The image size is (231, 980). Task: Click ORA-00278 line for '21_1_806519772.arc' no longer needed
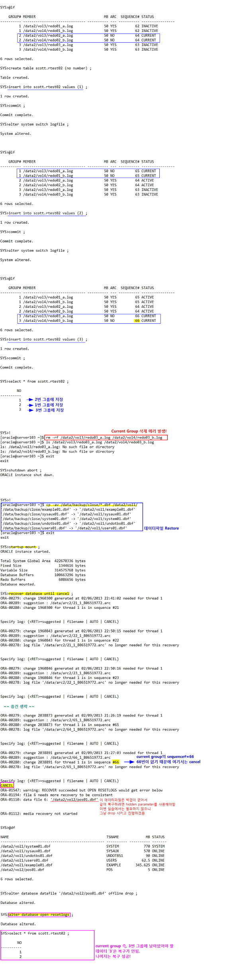pyautogui.click(x=90, y=645)
